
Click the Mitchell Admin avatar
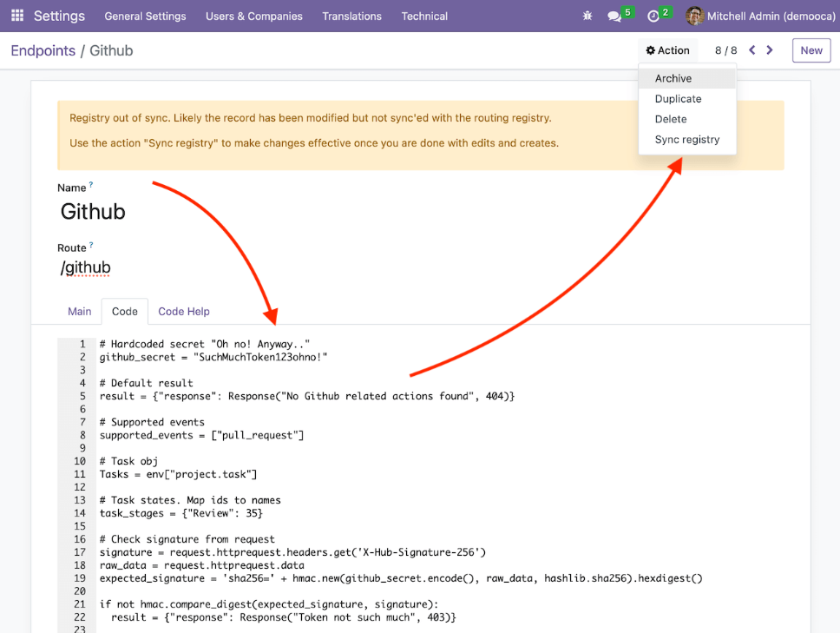tap(693, 16)
